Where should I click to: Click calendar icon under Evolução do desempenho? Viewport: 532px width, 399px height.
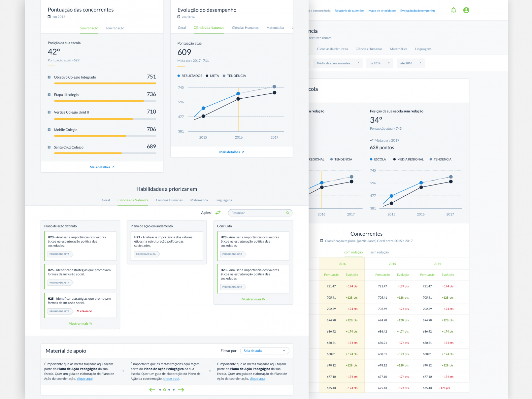[x=179, y=17]
